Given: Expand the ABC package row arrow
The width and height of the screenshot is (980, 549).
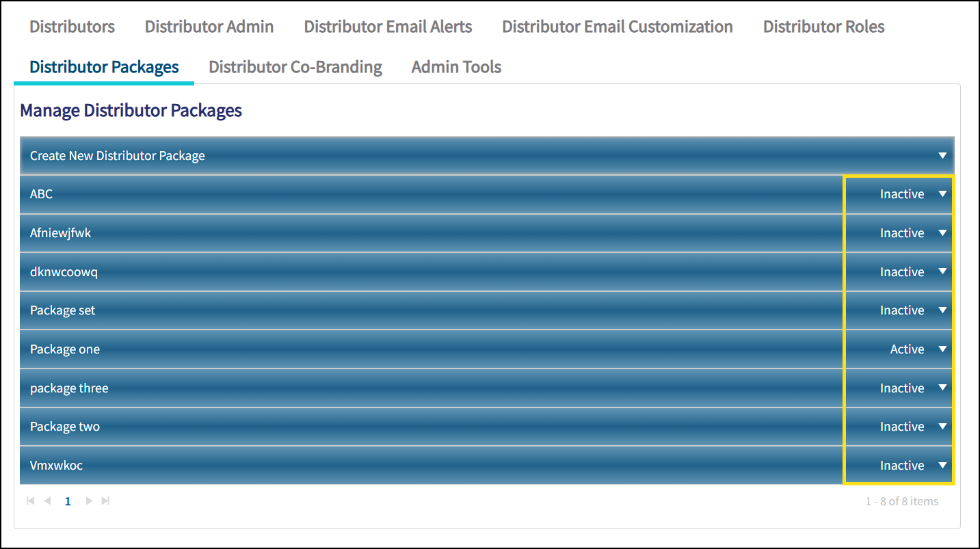Looking at the screenshot, I should coord(942,194).
